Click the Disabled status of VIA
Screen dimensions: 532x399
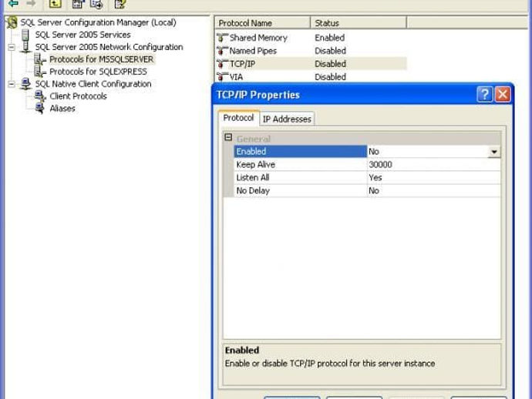tap(331, 77)
